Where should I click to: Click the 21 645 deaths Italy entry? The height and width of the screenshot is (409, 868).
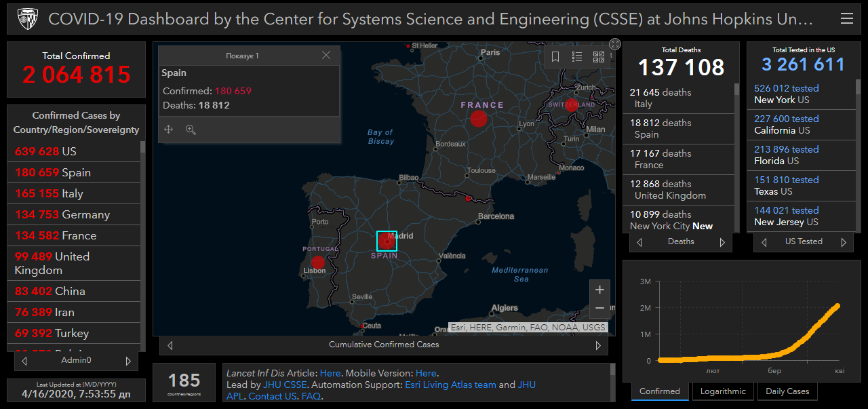click(678, 98)
